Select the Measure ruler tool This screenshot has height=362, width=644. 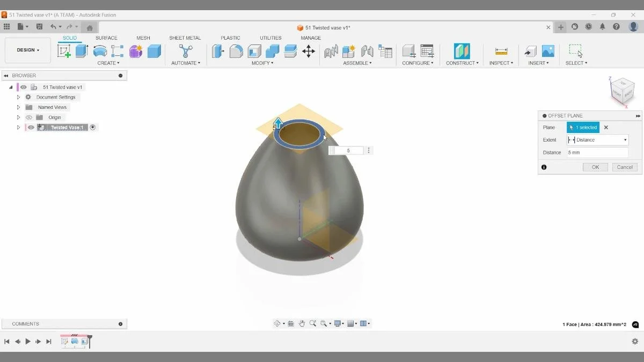coord(501,51)
